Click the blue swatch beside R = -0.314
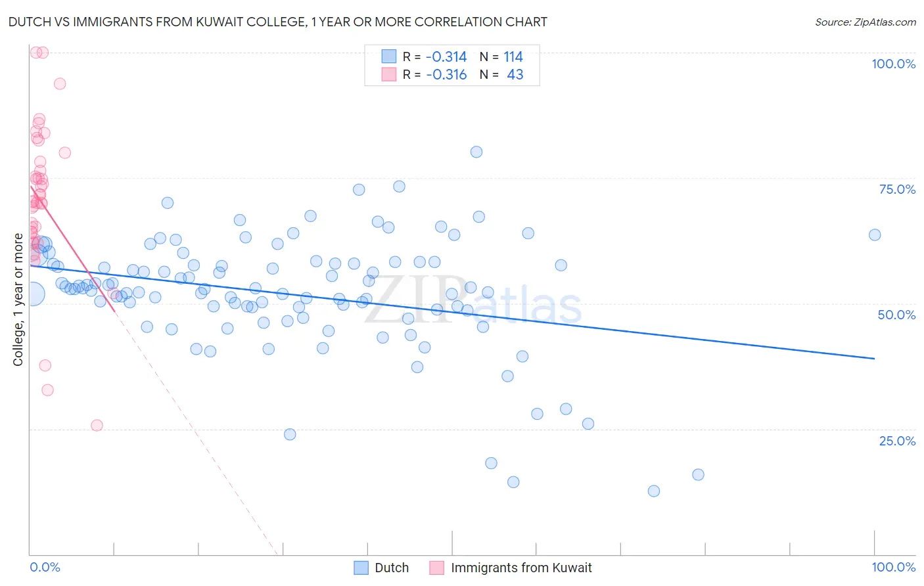This screenshot has width=924, height=586. [389, 56]
